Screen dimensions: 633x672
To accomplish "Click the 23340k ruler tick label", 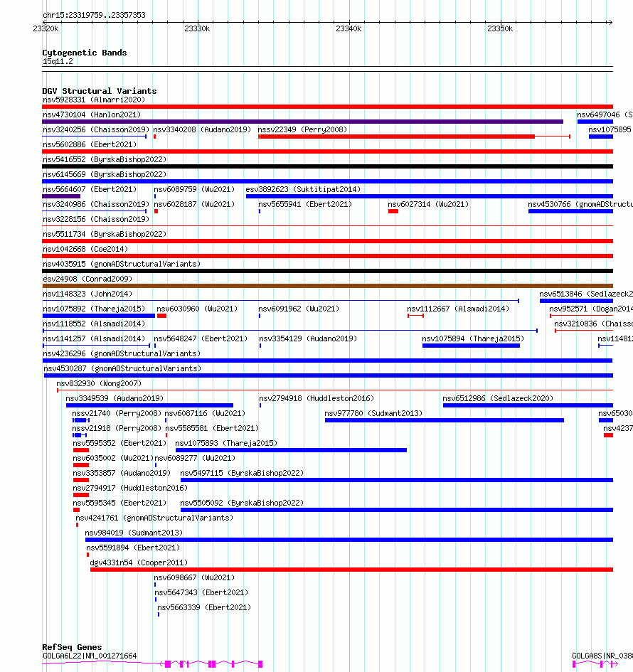I will click(349, 28).
